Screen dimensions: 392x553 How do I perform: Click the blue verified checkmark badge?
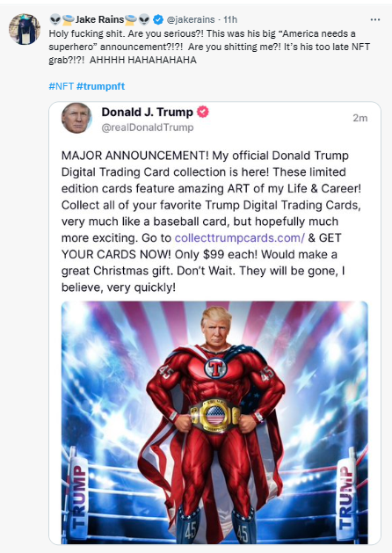coord(158,19)
